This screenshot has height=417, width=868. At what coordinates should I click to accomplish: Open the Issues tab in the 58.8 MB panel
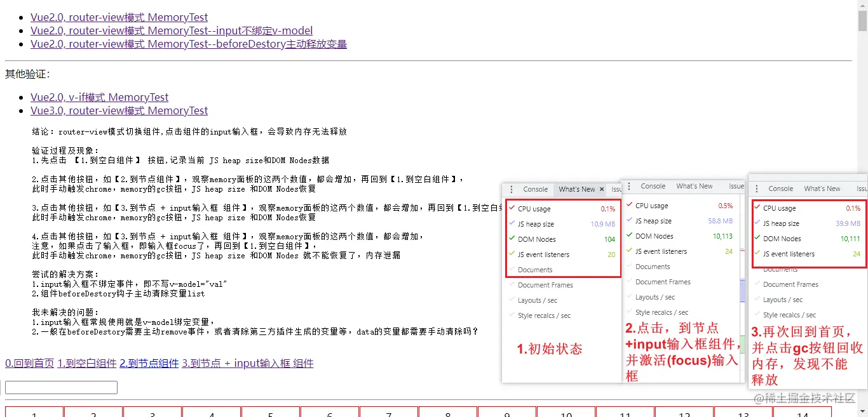[736, 186]
